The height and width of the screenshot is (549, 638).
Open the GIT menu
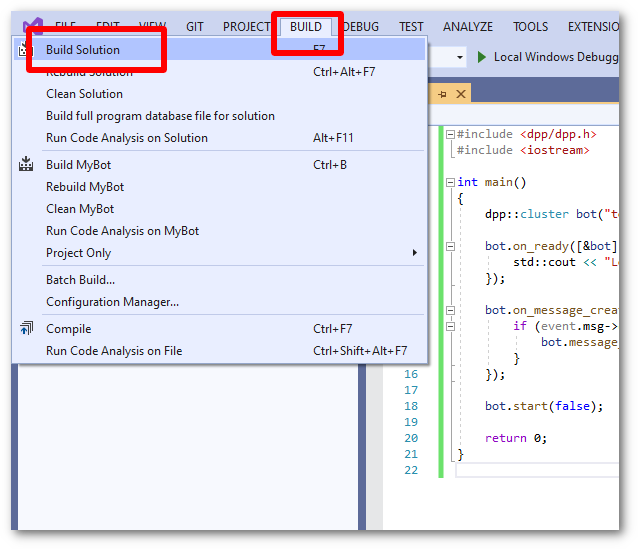(x=195, y=27)
